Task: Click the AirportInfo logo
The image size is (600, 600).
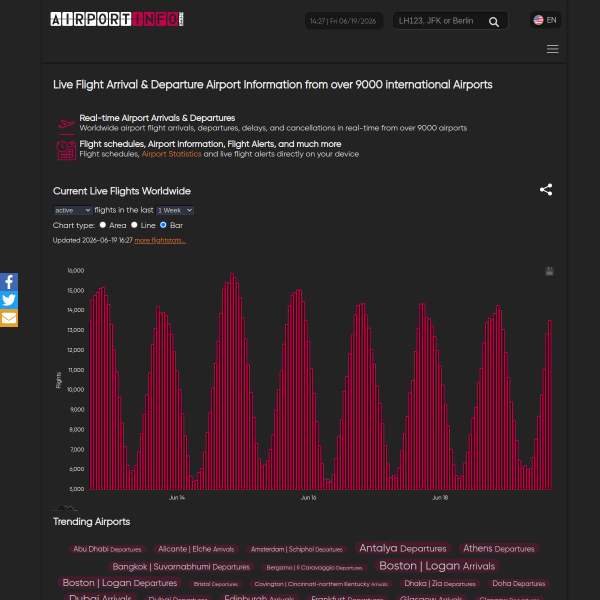Action: tap(117, 19)
